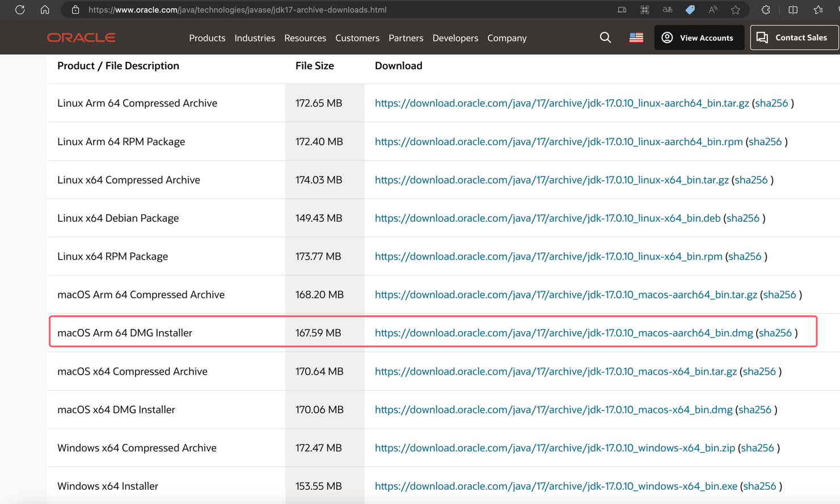840x504 pixels.
Task: Activate read aloud icon
Action: tap(713, 10)
